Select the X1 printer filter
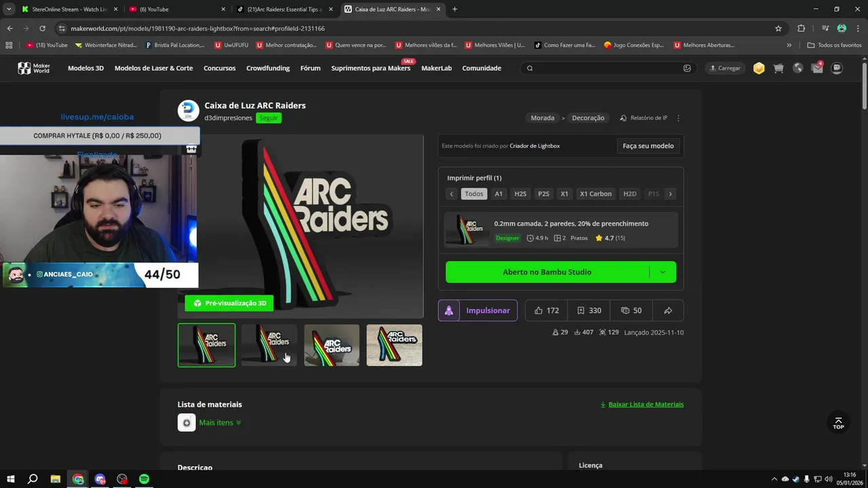Viewport: 868px width, 488px height. point(564,194)
